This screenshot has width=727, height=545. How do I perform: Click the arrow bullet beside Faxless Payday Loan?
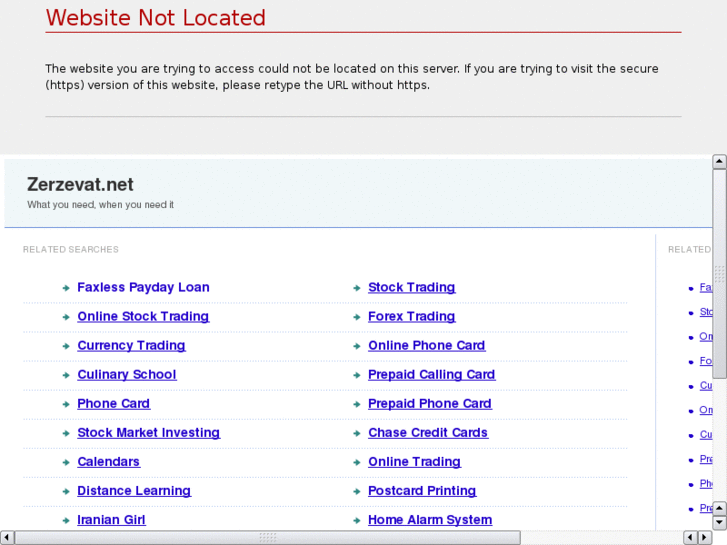point(66,288)
